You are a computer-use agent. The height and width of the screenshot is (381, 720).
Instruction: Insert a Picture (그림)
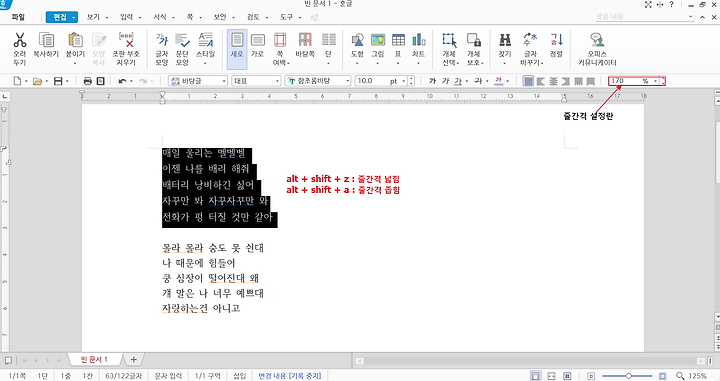[x=377, y=40]
